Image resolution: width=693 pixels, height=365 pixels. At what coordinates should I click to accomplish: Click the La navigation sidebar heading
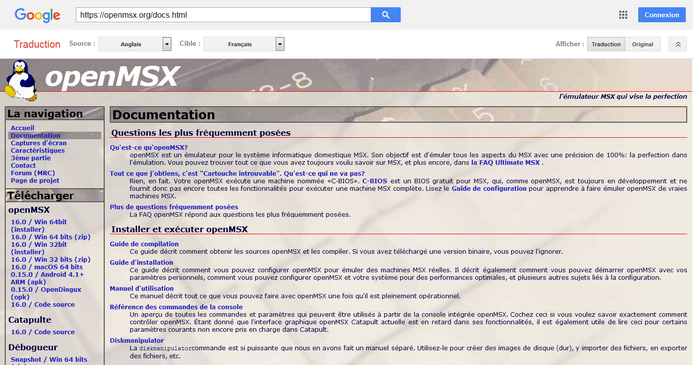[45, 114]
